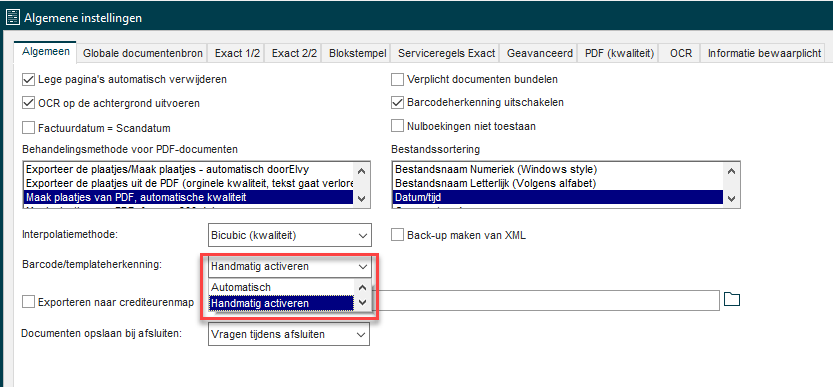The width and height of the screenshot is (833, 387).
Task: Open the PDF (kwaliteit) tab
Action: point(619,53)
